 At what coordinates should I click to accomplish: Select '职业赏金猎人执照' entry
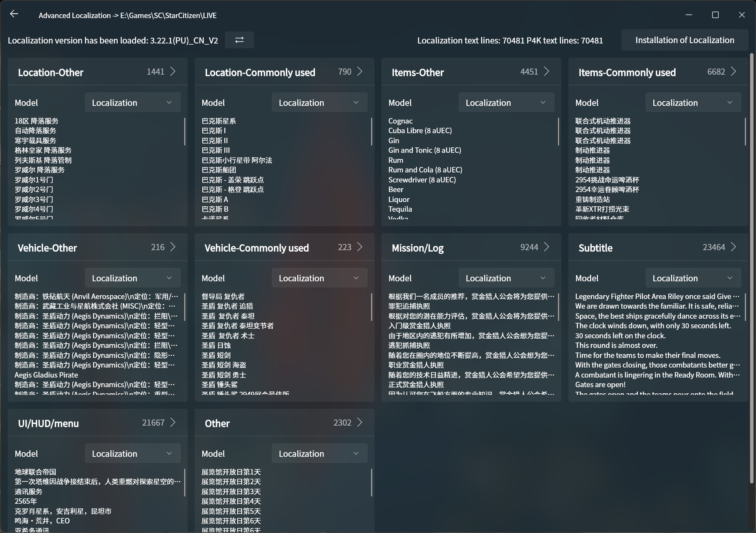(416, 365)
